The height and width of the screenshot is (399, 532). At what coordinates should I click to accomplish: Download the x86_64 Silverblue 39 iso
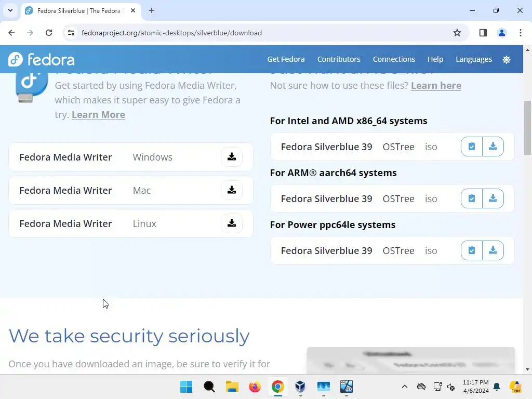tap(493, 147)
